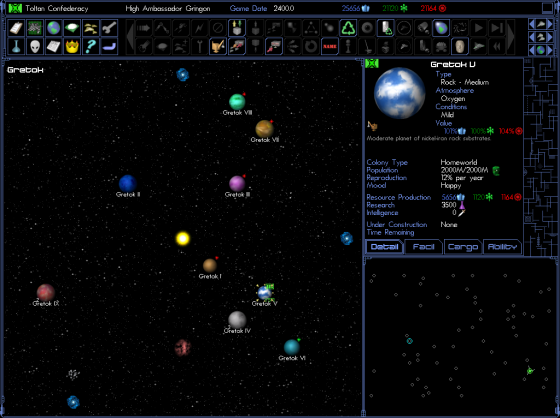Screen dimensions: 560x418
Task: Open the Ability tab
Action: pyautogui.click(x=502, y=247)
